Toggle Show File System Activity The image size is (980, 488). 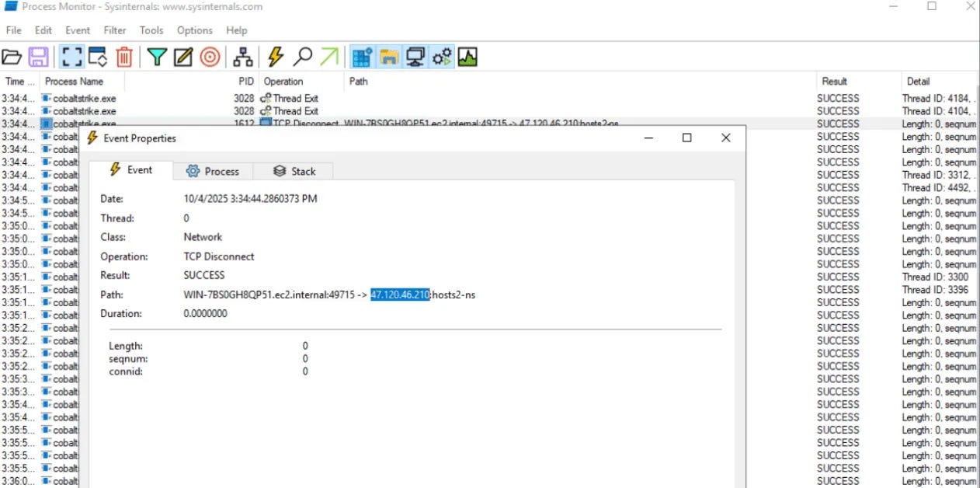[389, 57]
